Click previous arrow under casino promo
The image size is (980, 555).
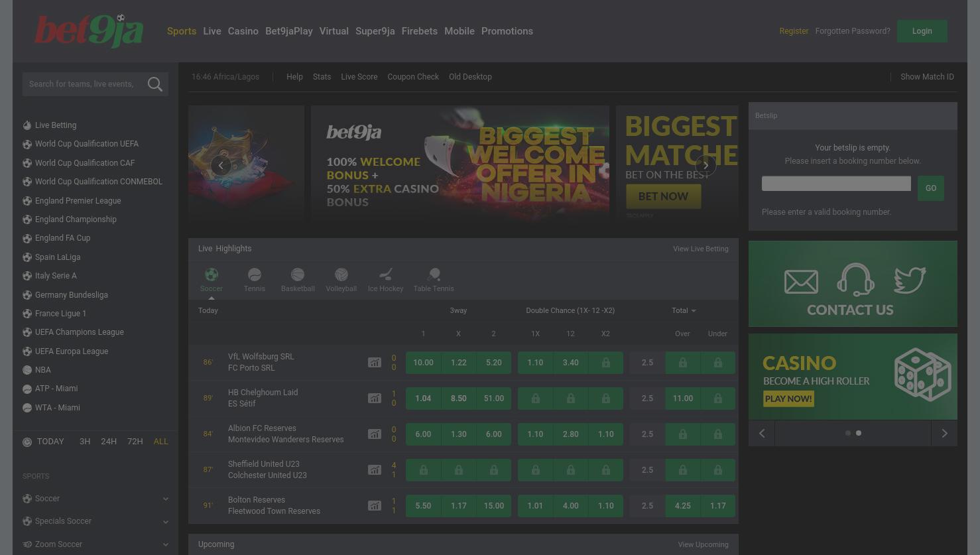click(762, 434)
